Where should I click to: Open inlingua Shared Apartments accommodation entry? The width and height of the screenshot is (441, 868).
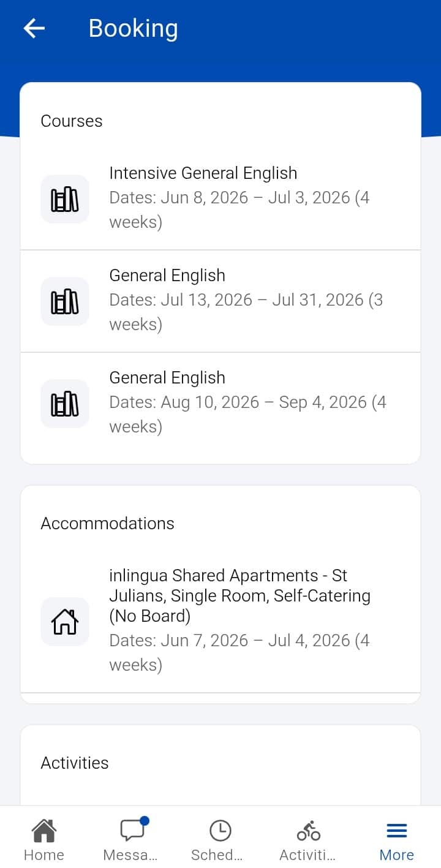221,622
